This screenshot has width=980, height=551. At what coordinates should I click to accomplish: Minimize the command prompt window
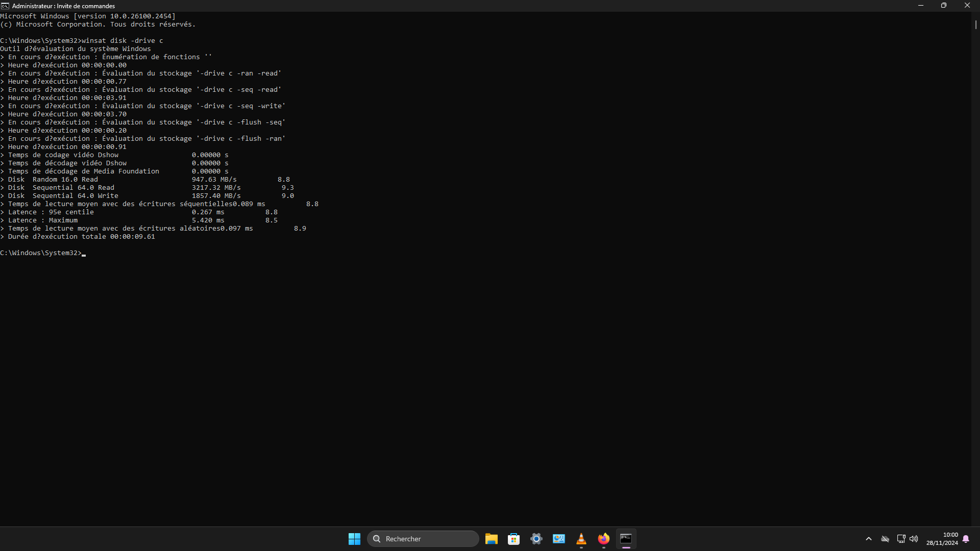click(921, 6)
